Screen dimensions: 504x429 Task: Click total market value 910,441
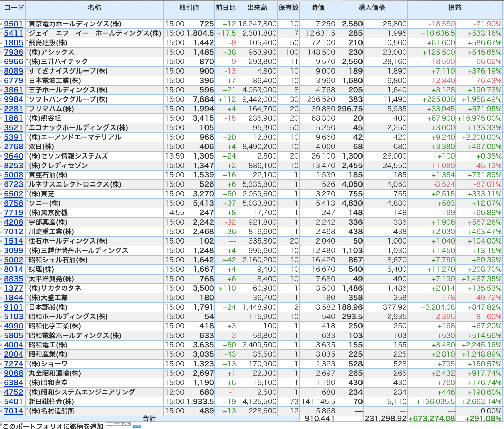[x=319, y=419]
